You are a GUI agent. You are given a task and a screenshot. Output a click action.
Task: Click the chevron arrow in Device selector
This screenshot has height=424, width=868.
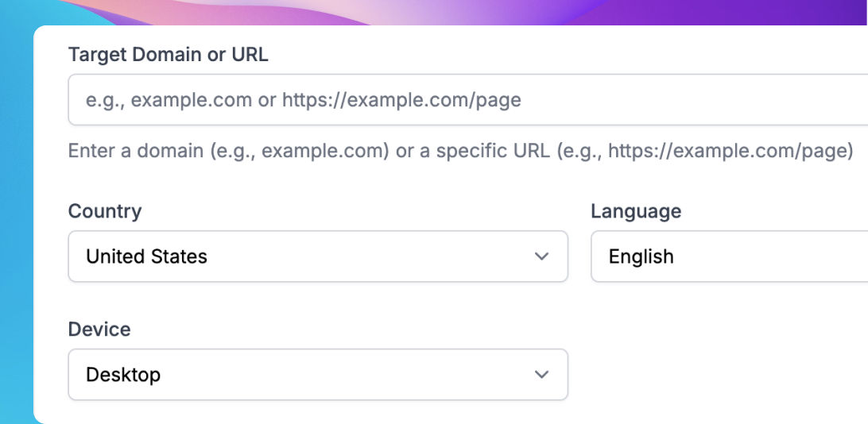coord(542,374)
